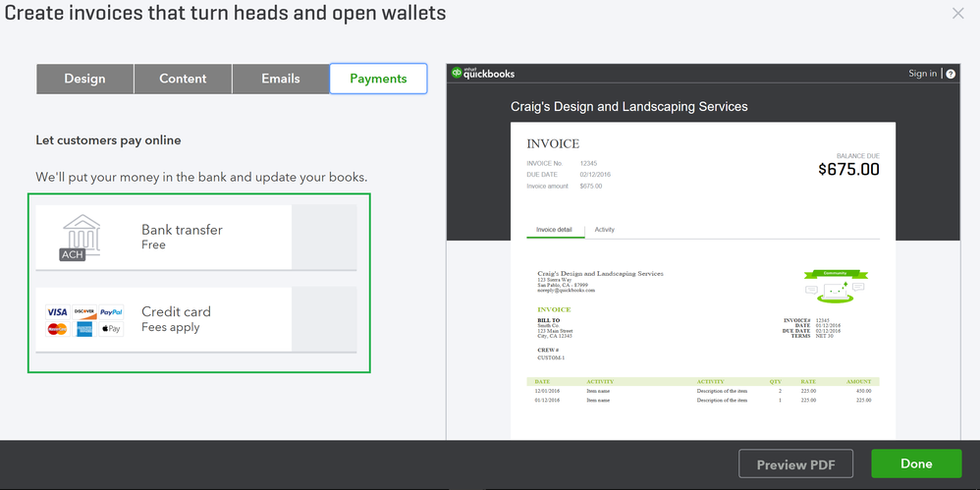The height and width of the screenshot is (490, 980).
Task: Click the QuickBooks logo in preview
Action: point(483,73)
